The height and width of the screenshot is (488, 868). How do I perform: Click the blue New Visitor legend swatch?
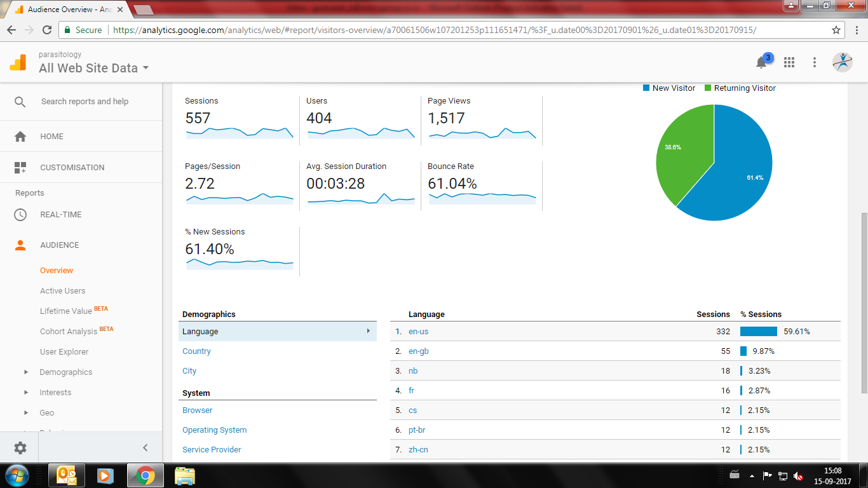646,88
